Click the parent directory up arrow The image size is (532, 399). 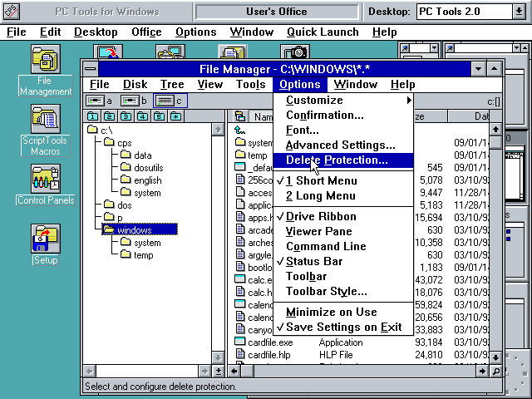239,130
